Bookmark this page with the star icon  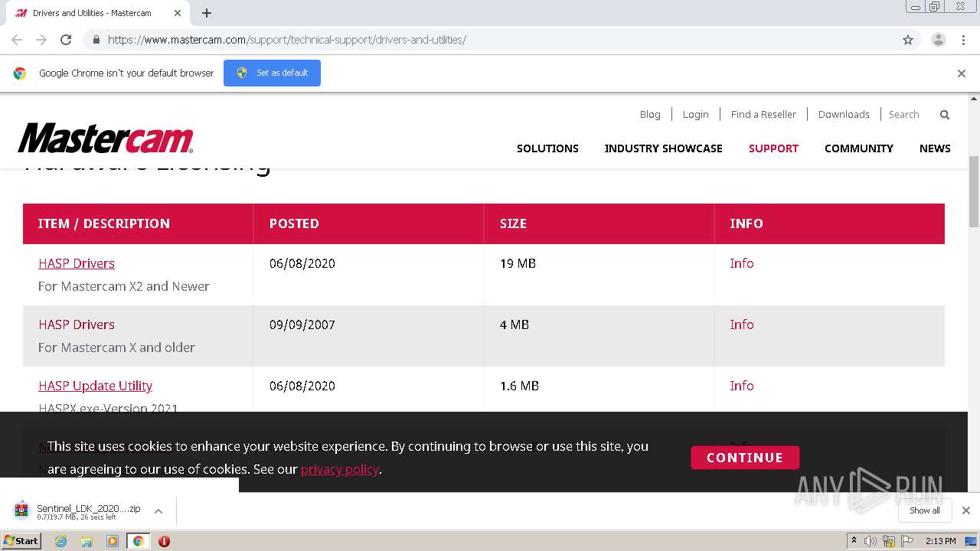[908, 40]
